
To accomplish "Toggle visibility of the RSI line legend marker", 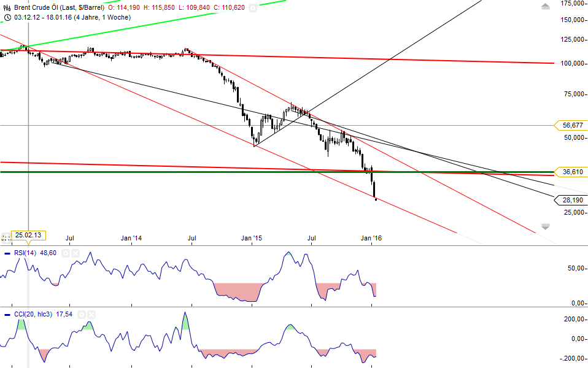I will coord(7,253).
